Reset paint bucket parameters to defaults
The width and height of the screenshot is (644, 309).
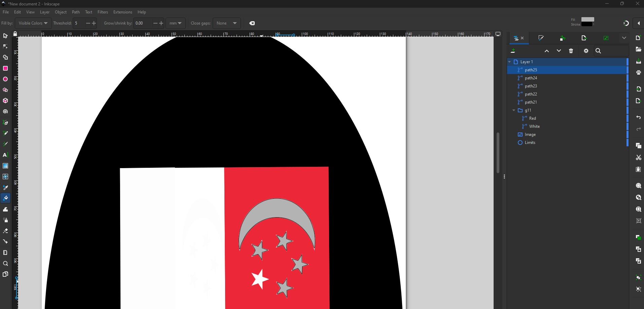click(x=252, y=23)
